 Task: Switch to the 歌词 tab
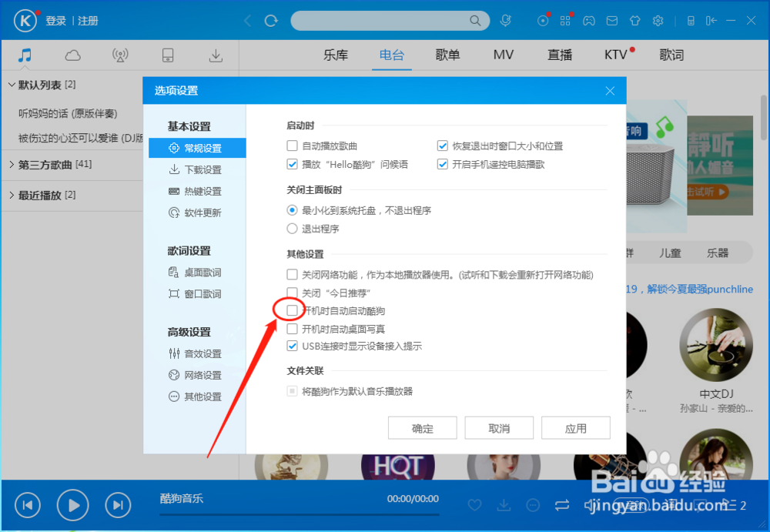point(671,55)
